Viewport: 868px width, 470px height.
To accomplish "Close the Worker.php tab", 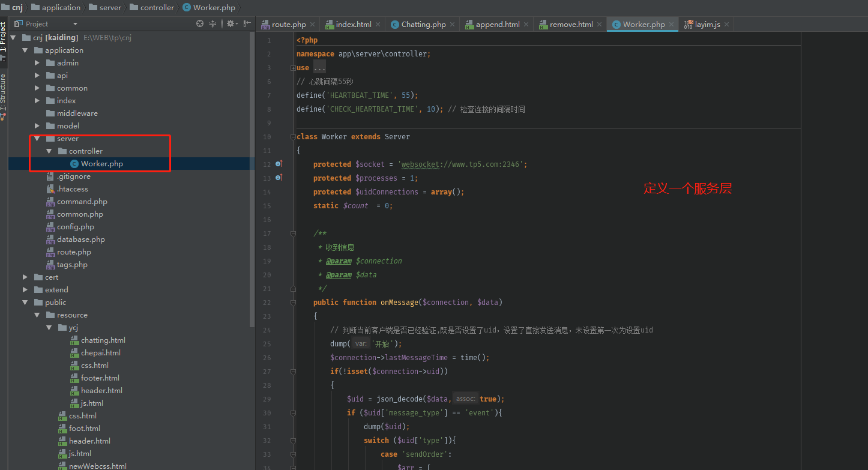I will 672,25.
